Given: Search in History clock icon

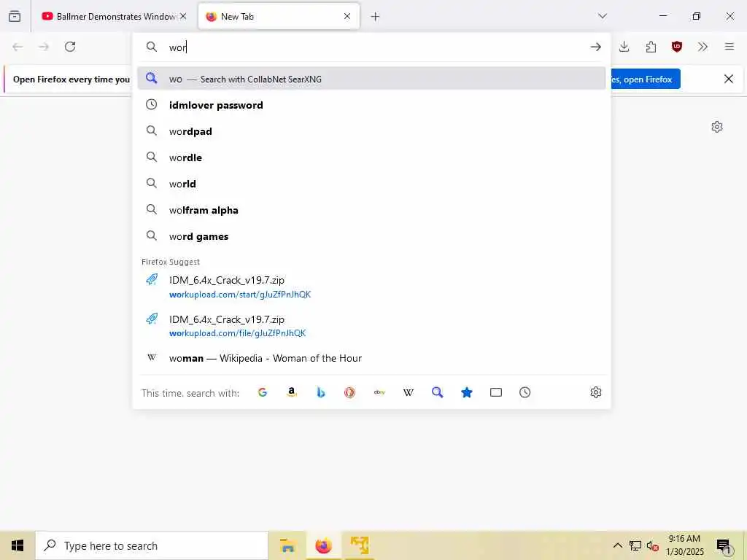Looking at the screenshot, I should [x=525, y=392].
